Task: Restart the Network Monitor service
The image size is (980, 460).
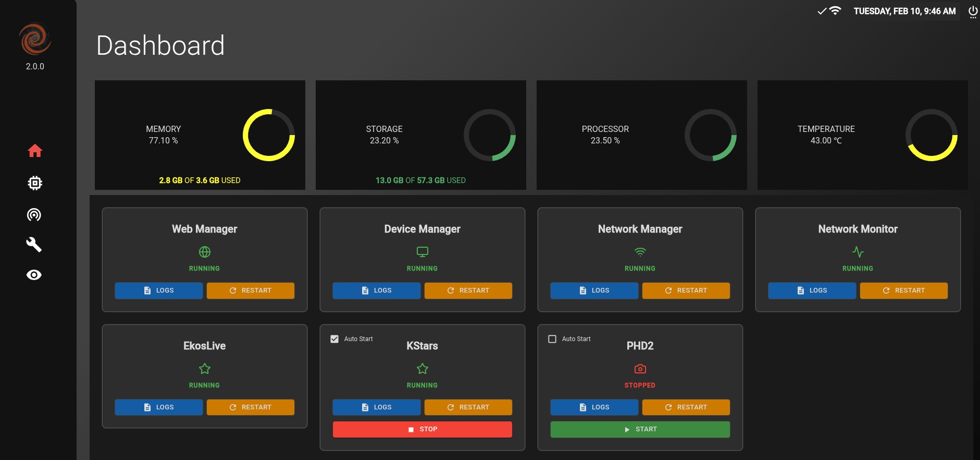Action: coord(904,290)
